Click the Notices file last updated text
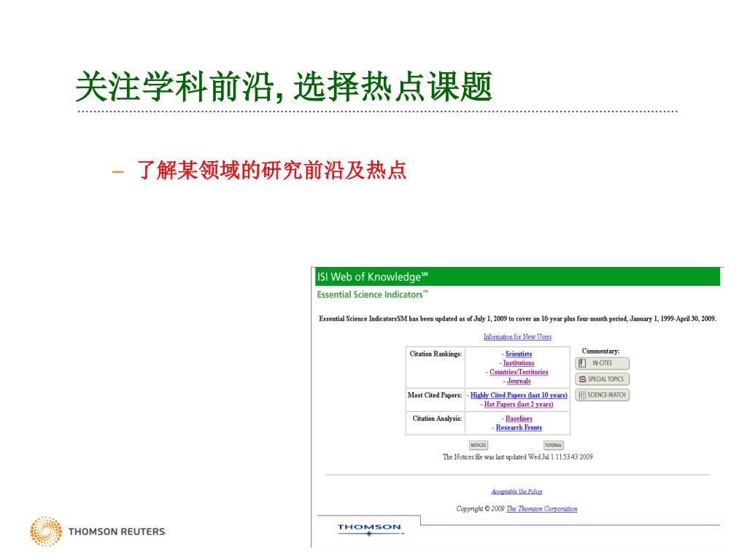747x560 pixels. click(517, 456)
